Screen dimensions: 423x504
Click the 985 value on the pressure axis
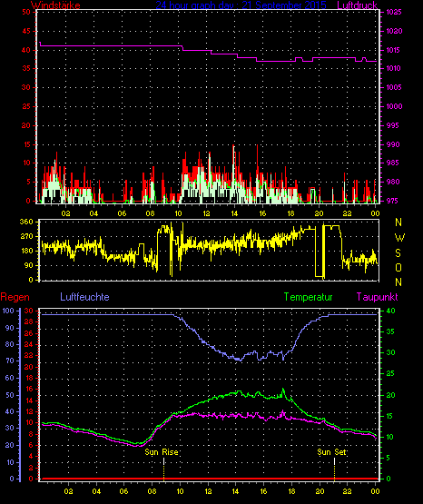pos(393,163)
